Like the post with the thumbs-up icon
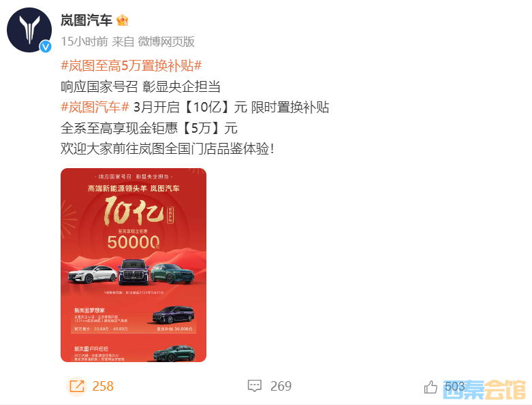The height and width of the screenshot is (405, 532). (431, 387)
